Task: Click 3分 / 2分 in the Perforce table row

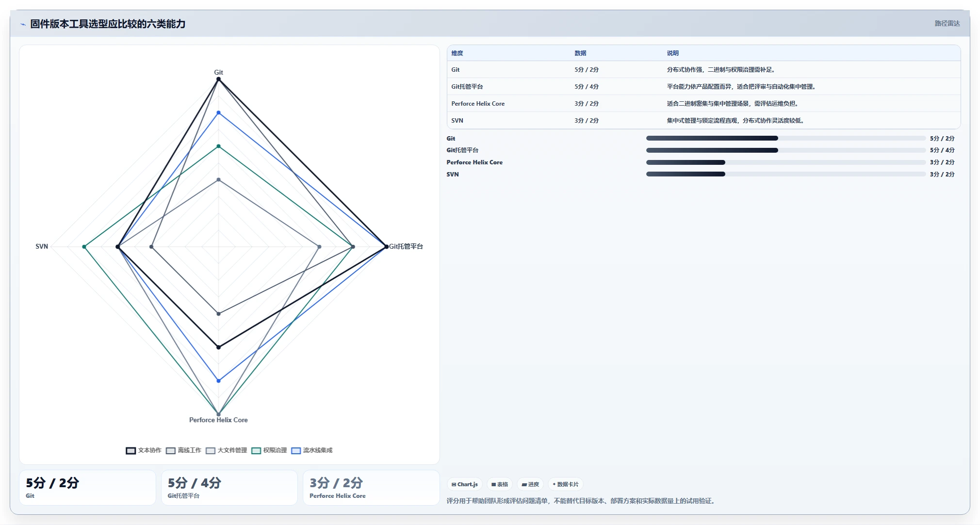Action: pos(587,104)
